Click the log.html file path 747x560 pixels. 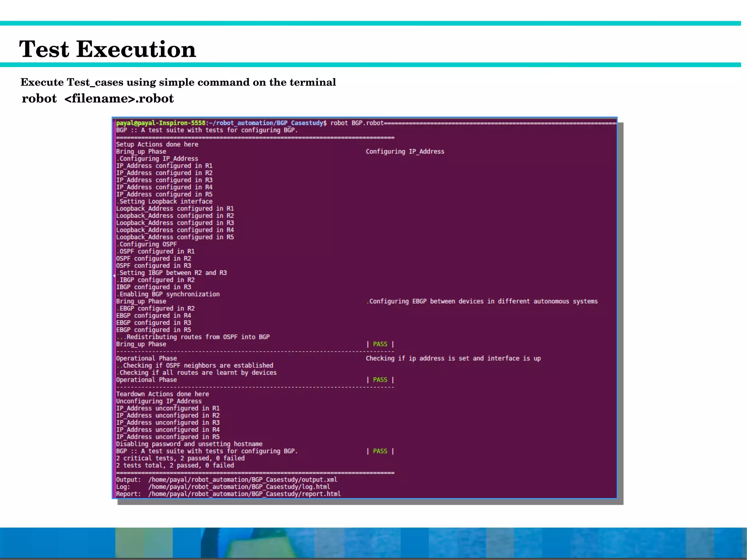pyautogui.click(x=239, y=487)
